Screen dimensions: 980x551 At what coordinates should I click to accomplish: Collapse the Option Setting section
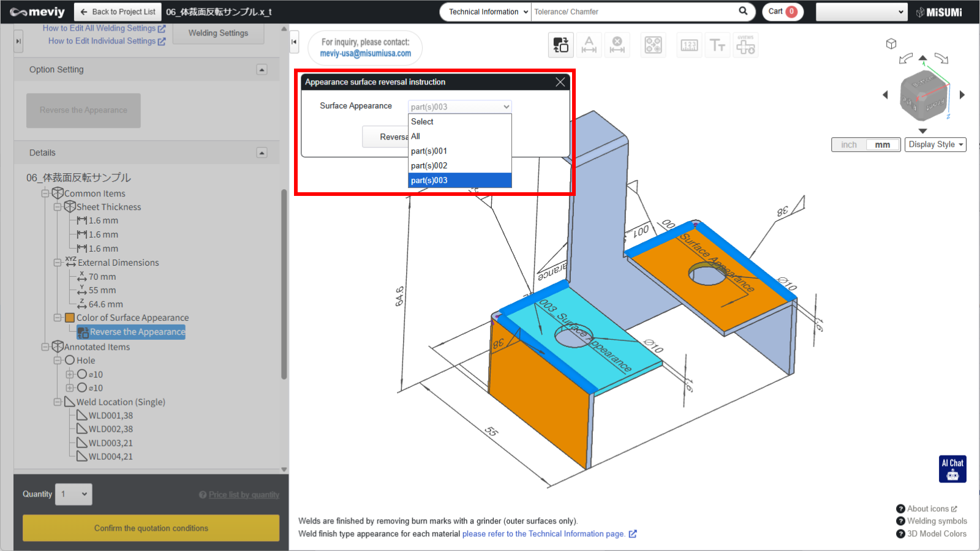(x=262, y=70)
